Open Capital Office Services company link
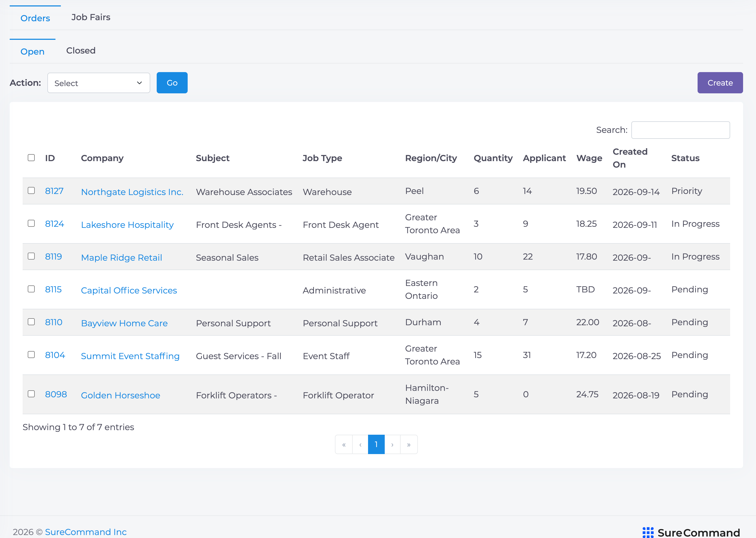This screenshot has width=756, height=538. 129,290
